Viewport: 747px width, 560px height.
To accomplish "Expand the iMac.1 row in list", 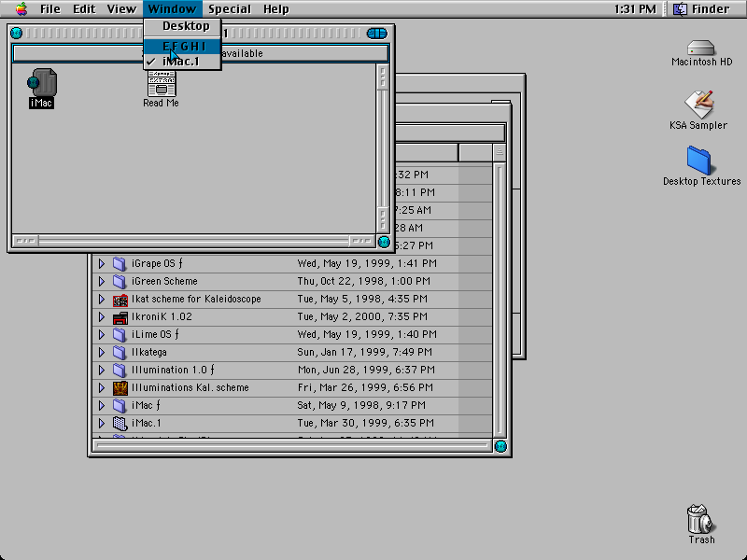I will coord(101,423).
